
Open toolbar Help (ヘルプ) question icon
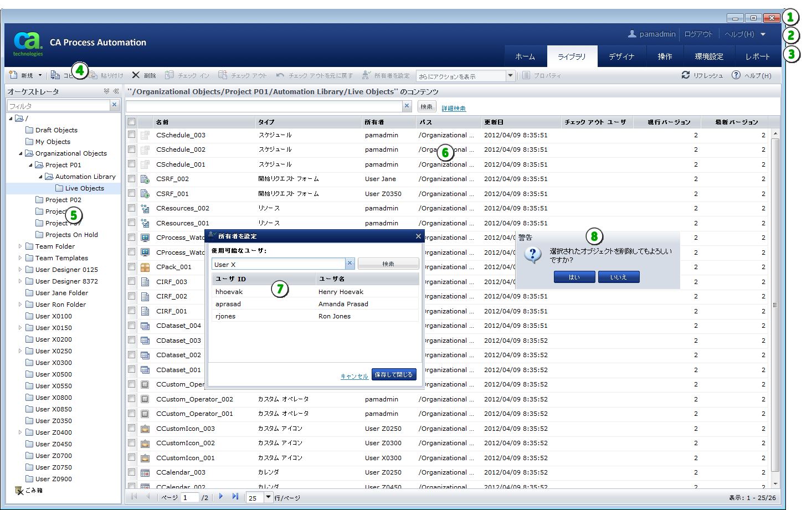point(736,75)
